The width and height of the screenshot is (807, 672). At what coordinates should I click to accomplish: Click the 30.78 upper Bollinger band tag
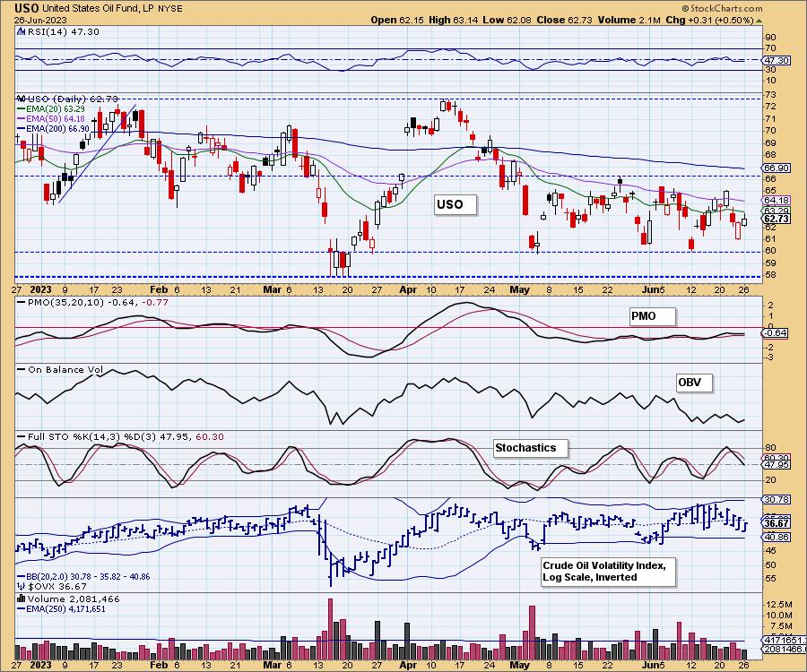(x=777, y=499)
